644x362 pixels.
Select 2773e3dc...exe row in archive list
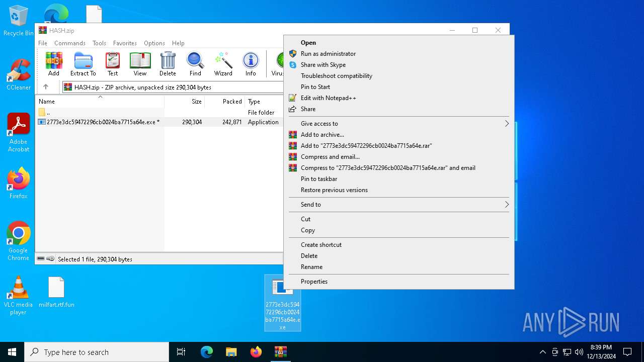(x=159, y=122)
